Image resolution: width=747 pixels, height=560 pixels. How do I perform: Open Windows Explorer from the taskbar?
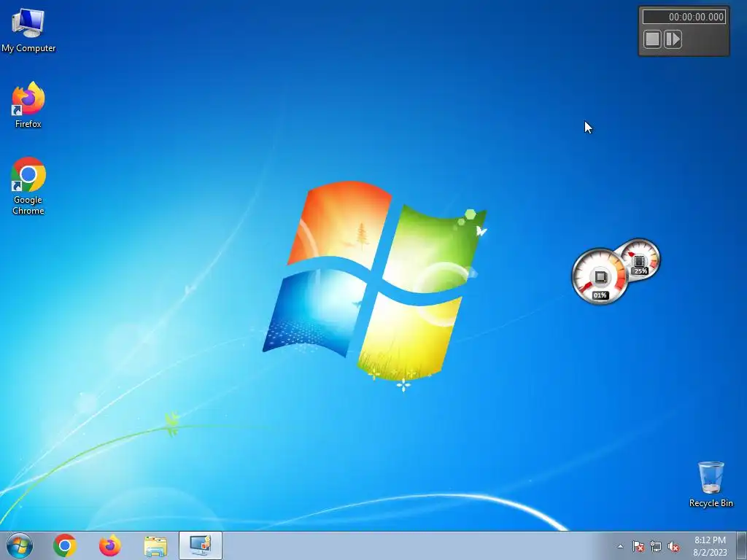[155, 546]
